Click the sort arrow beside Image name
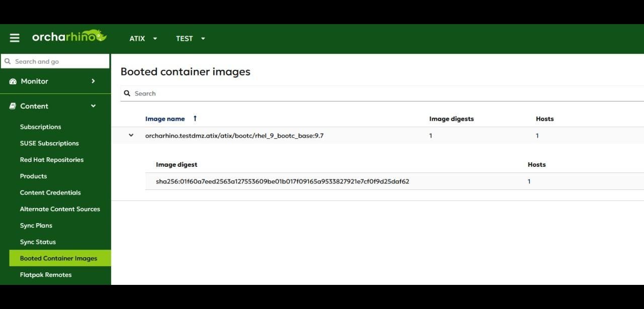The height and width of the screenshot is (309, 644). [x=195, y=119]
